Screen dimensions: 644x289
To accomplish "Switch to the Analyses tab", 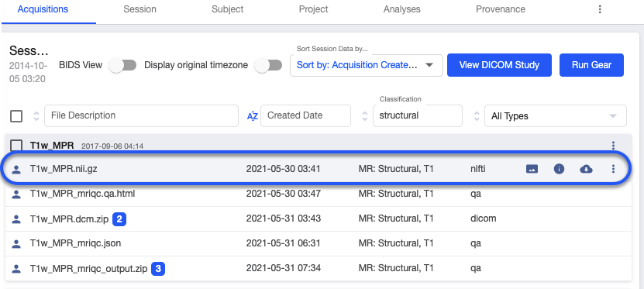I will tap(401, 9).
